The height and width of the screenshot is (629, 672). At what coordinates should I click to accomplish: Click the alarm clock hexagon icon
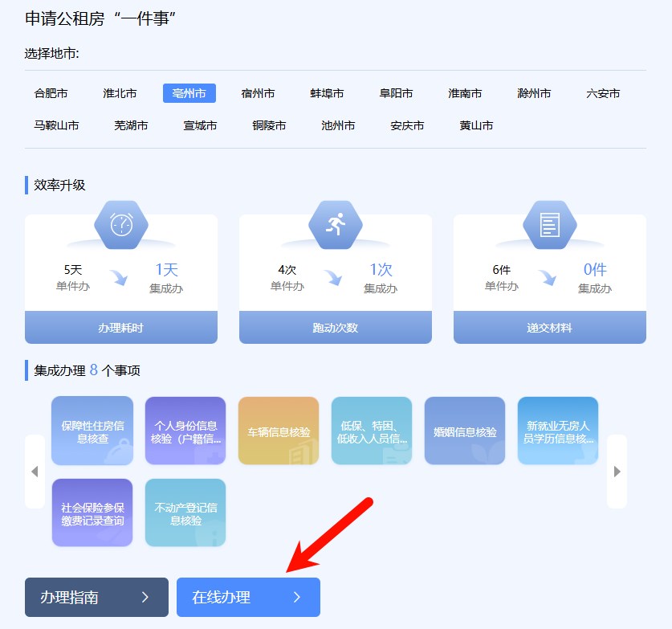[121, 224]
